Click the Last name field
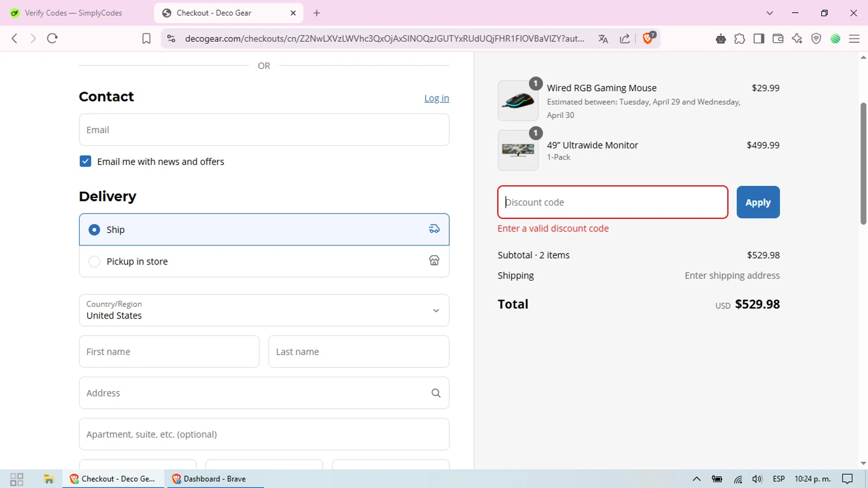Screen dimensions: 868x488 (359, 351)
